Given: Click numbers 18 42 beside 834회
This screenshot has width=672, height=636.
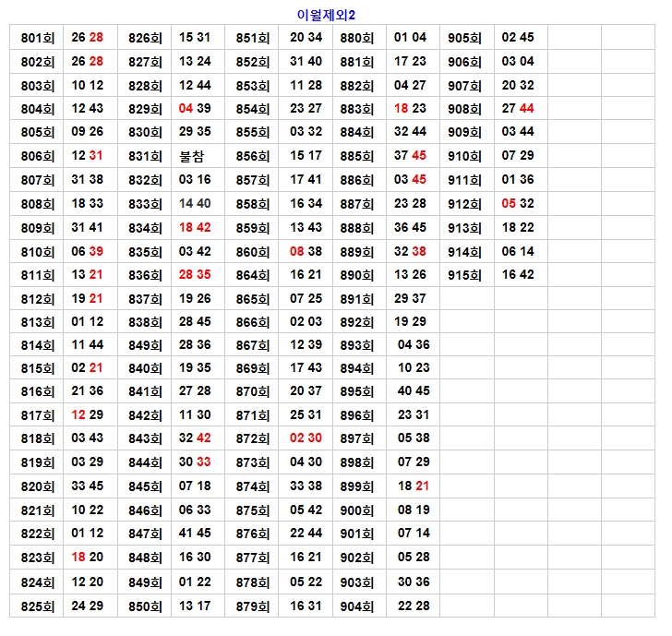Looking at the screenshot, I should pos(195,227).
